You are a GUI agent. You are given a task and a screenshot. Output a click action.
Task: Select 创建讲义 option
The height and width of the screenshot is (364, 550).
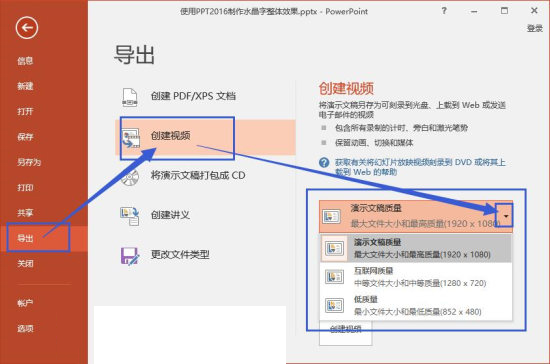click(x=205, y=215)
